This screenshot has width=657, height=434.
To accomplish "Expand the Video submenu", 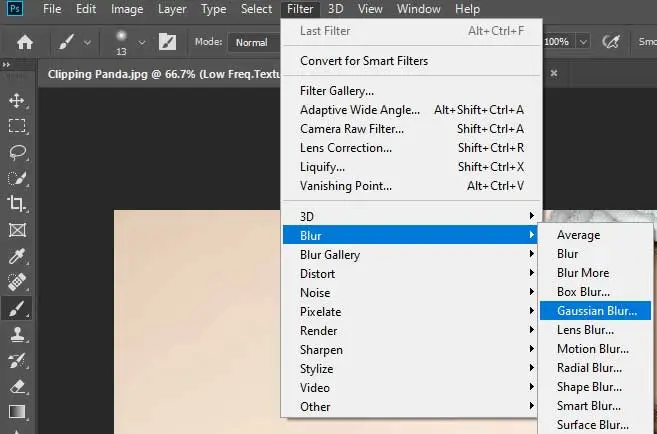I will (x=412, y=388).
